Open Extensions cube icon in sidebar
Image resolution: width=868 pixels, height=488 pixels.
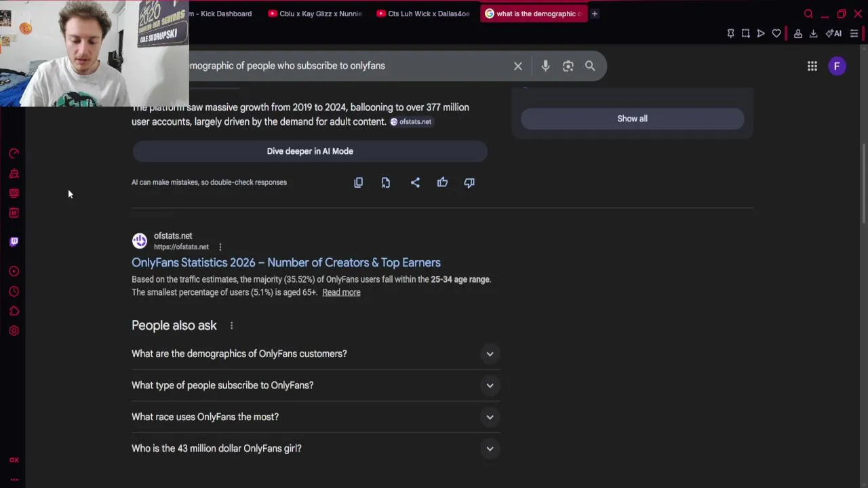(x=14, y=311)
